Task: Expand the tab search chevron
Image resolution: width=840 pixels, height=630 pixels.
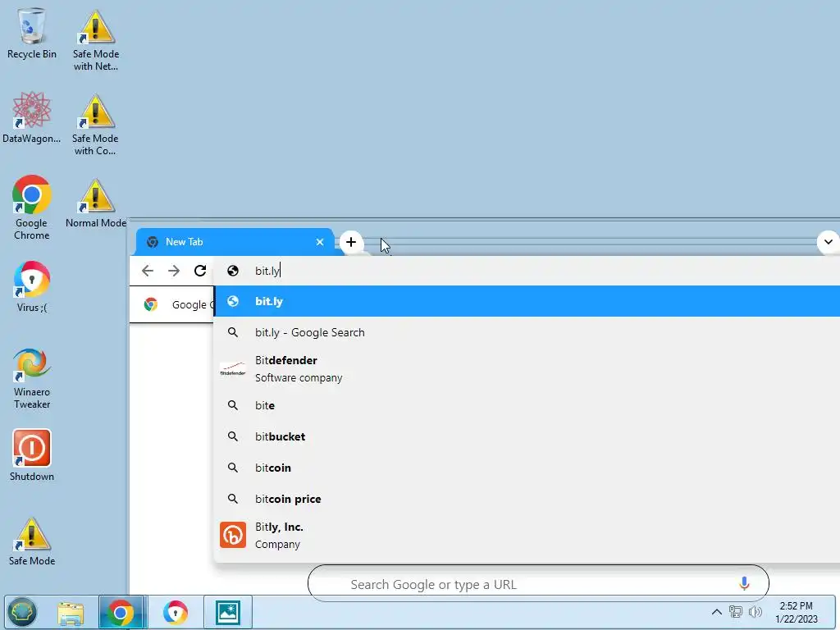Action: click(829, 242)
